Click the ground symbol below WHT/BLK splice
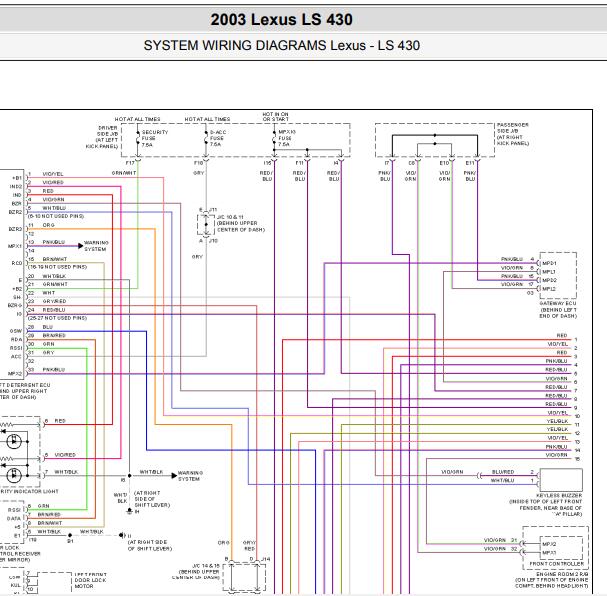The height and width of the screenshot is (596, 607). 129,511
